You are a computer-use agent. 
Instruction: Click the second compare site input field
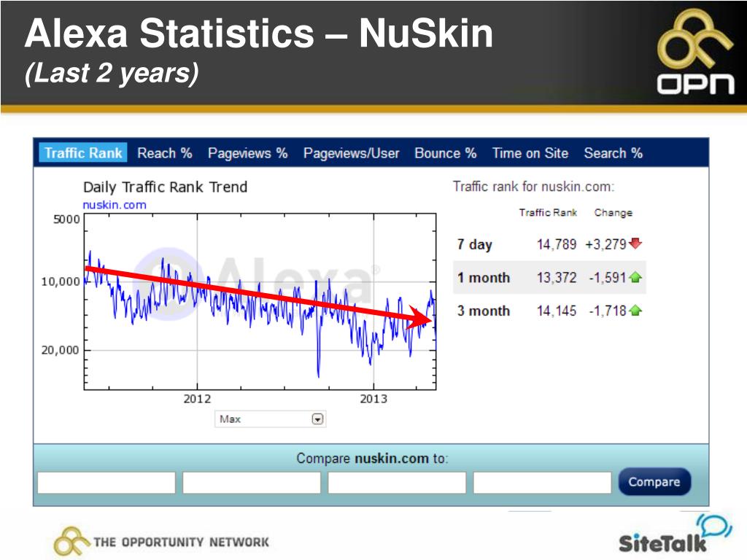coord(252,483)
